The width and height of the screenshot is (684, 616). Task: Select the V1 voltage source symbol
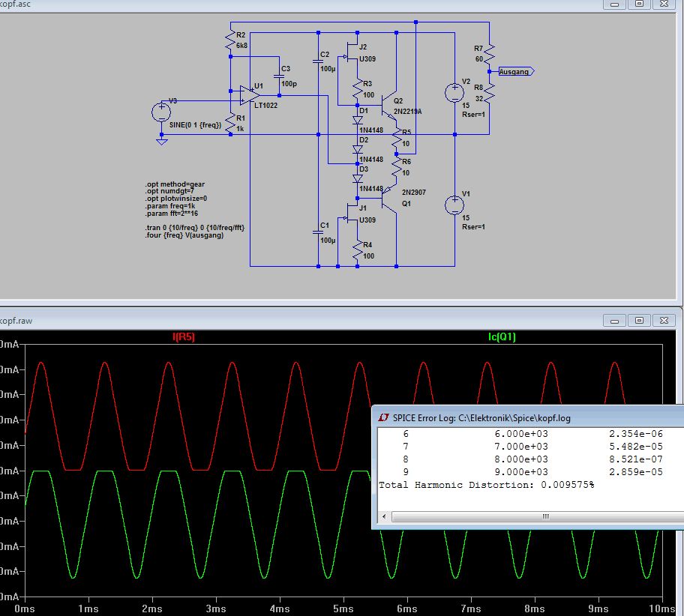(x=454, y=205)
